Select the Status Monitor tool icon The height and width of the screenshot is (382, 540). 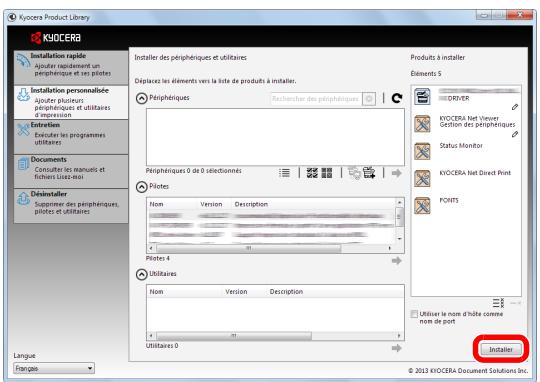click(422, 151)
